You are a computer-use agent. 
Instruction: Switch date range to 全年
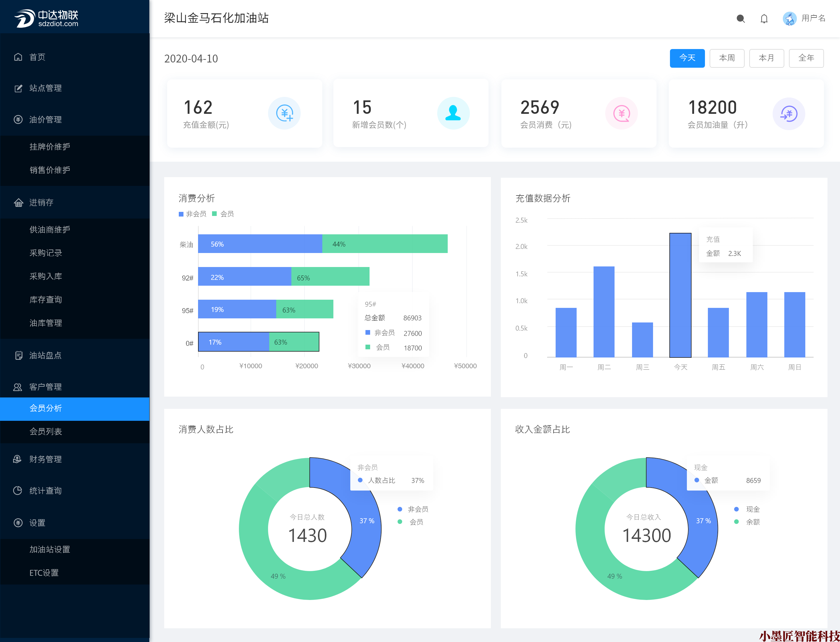click(806, 58)
